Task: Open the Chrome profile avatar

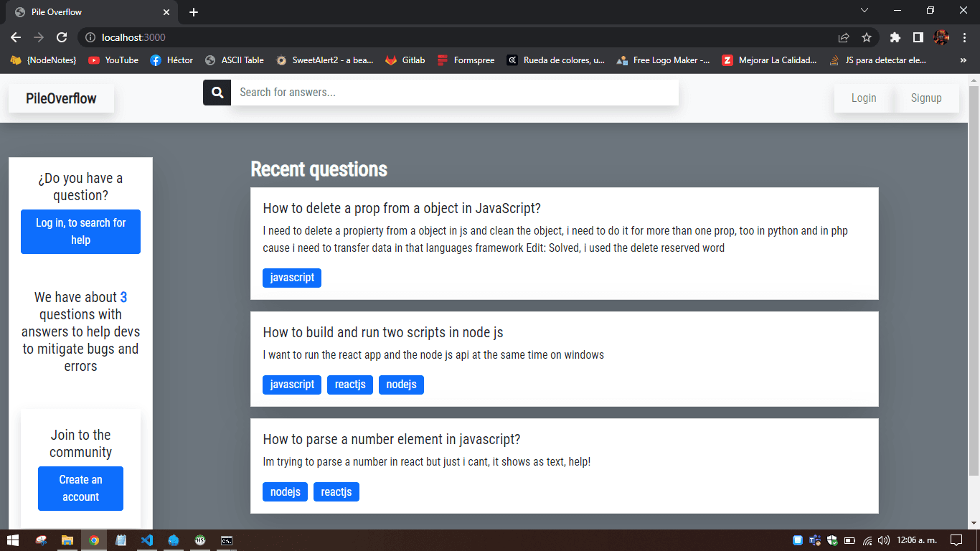Action: click(x=941, y=37)
